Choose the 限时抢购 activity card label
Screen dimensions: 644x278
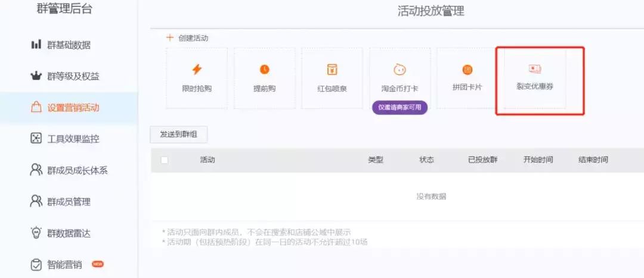(197, 89)
